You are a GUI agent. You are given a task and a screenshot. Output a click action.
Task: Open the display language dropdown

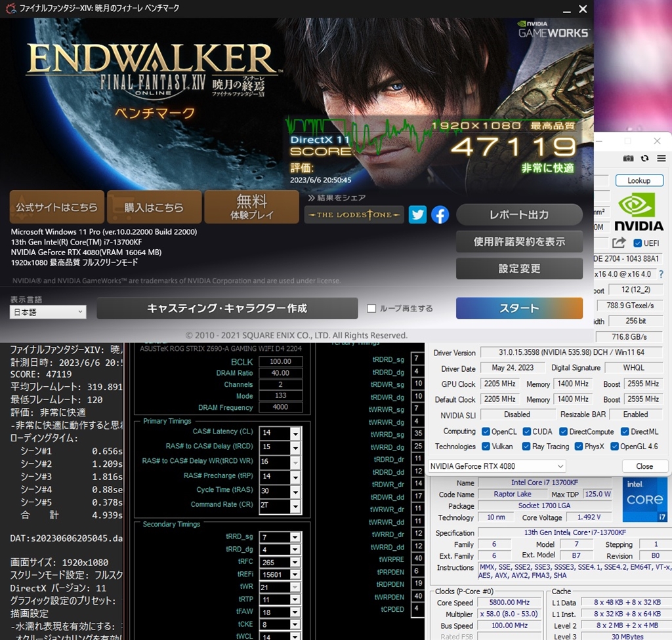tap(48, 312)
